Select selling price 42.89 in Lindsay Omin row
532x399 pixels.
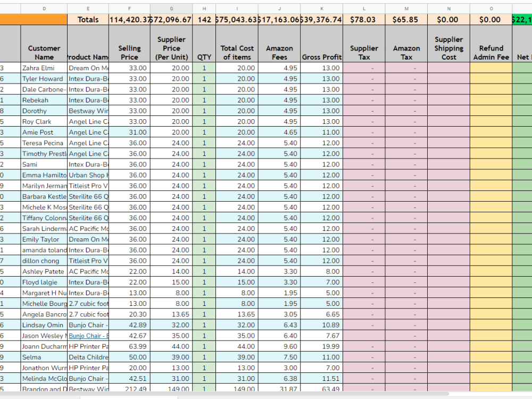[x=129, y=325]
